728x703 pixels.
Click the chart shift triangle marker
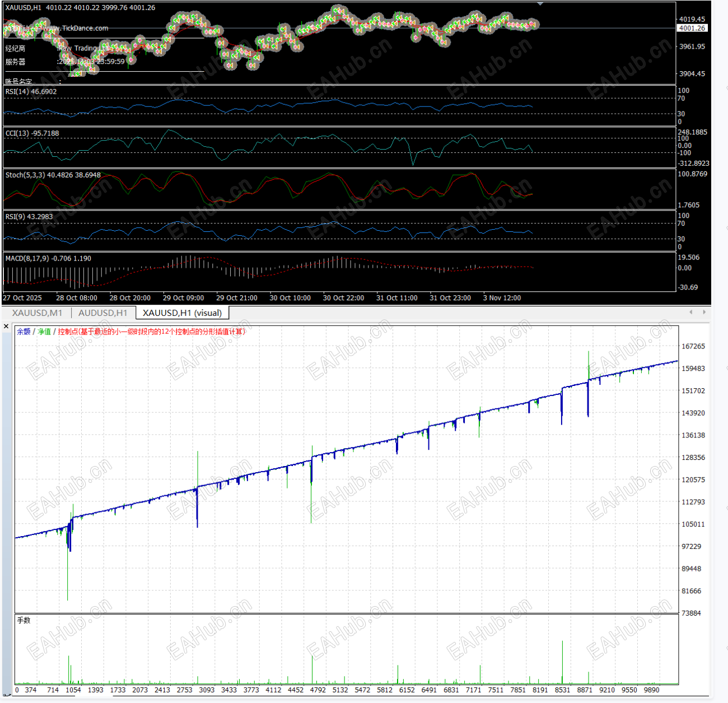(x=540, y=4)
